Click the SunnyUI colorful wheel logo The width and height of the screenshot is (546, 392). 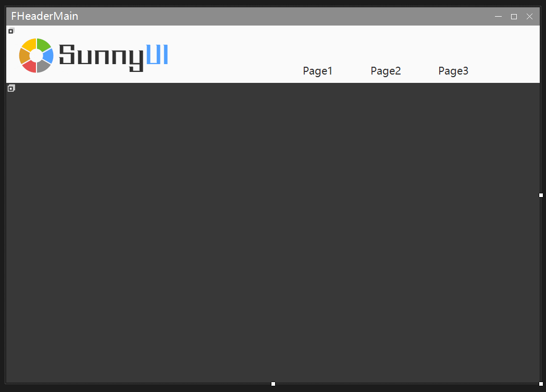pos(36,55)
